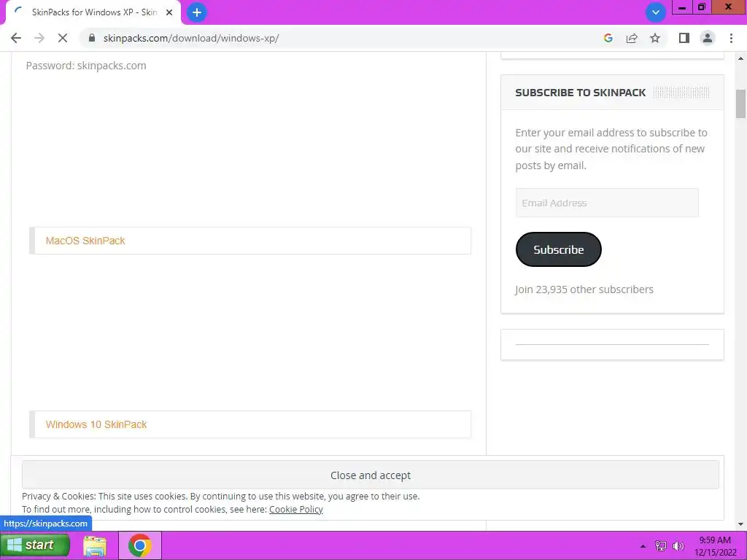Go back to the previous page
747x560 pixels.
coord(16,38)
